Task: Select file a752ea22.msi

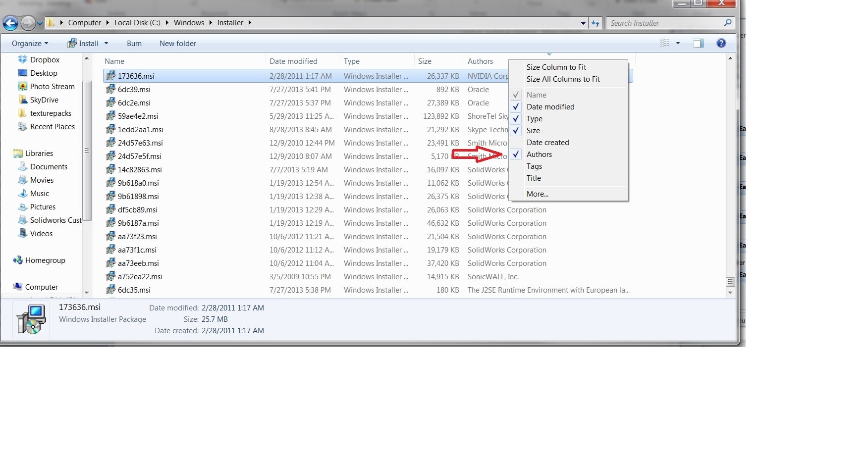Action: point(140,277)
